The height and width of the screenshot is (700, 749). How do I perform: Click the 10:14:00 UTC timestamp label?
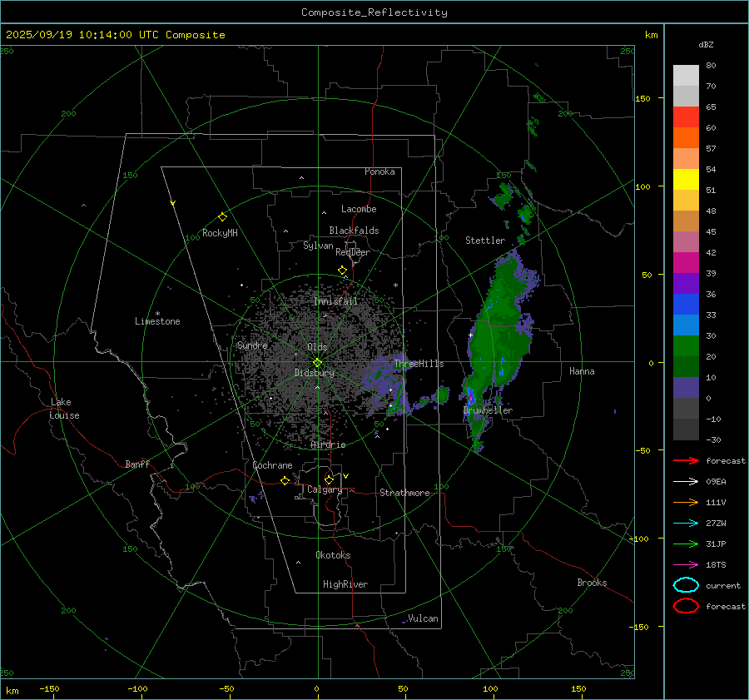(115, 35)
